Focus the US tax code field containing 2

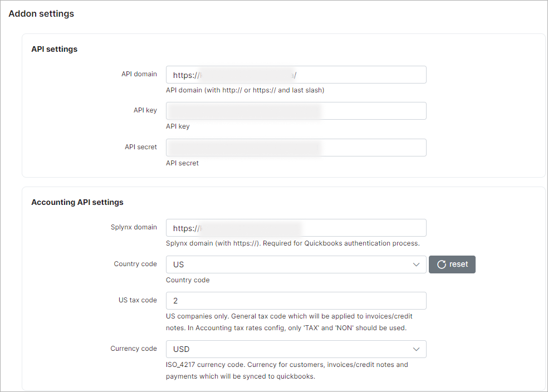[x=296, y=301]
